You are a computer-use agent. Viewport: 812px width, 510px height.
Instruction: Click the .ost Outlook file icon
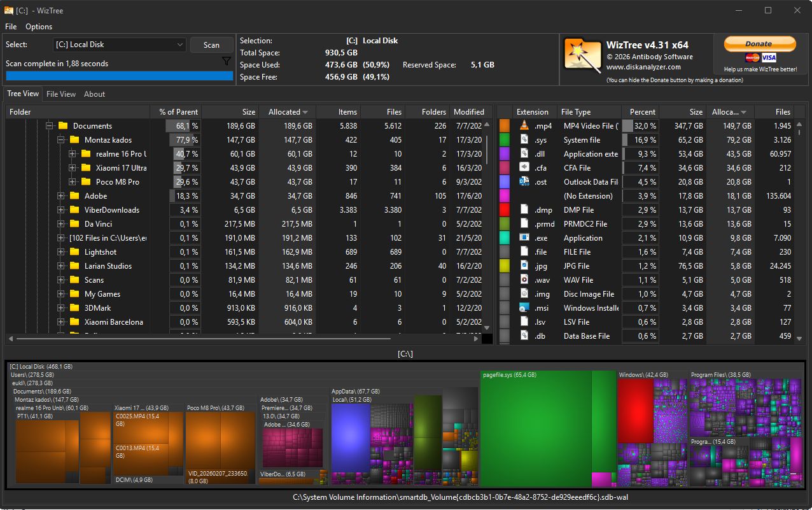[x=524, y=181]
